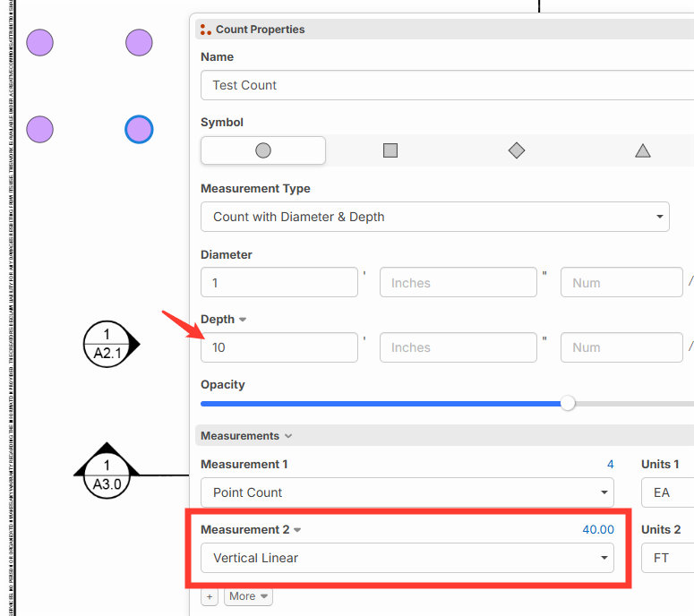Click the Depth label dropdown arrow
The height and width of the screenshot is (616, 694).
pos(243,320)
